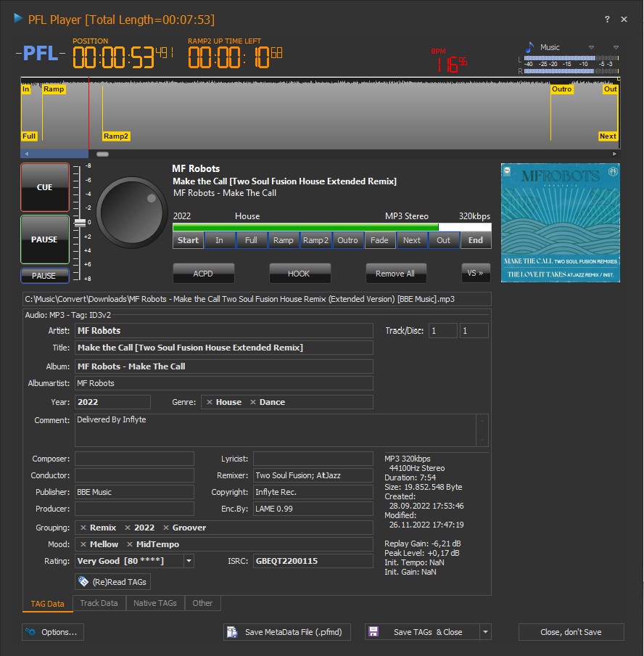
Task: Click the (Re)Read TAGs button
Action: click(x=112, y=582)
